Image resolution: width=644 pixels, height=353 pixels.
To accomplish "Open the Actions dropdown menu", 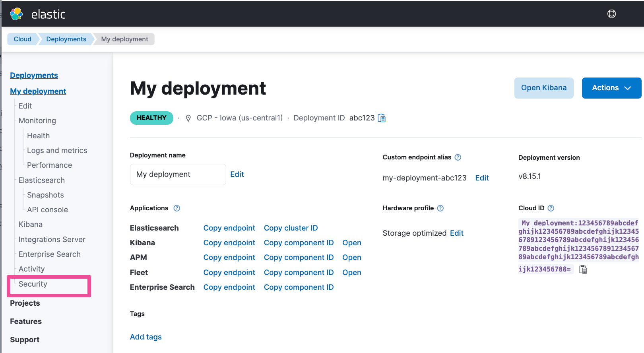I will tap(611, 88).
